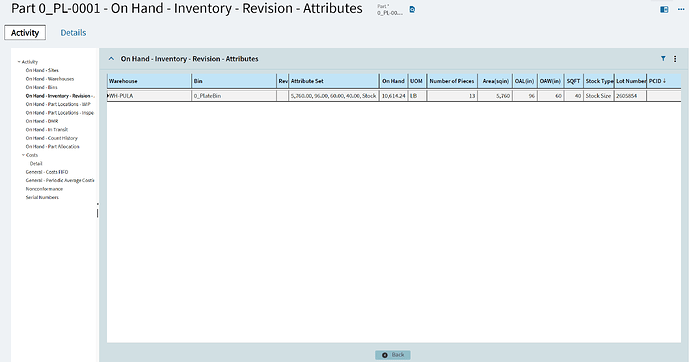Sort by Area(sqin) column header
The height and width of the screenshot is (362, 689).
(x=495, y=81)
